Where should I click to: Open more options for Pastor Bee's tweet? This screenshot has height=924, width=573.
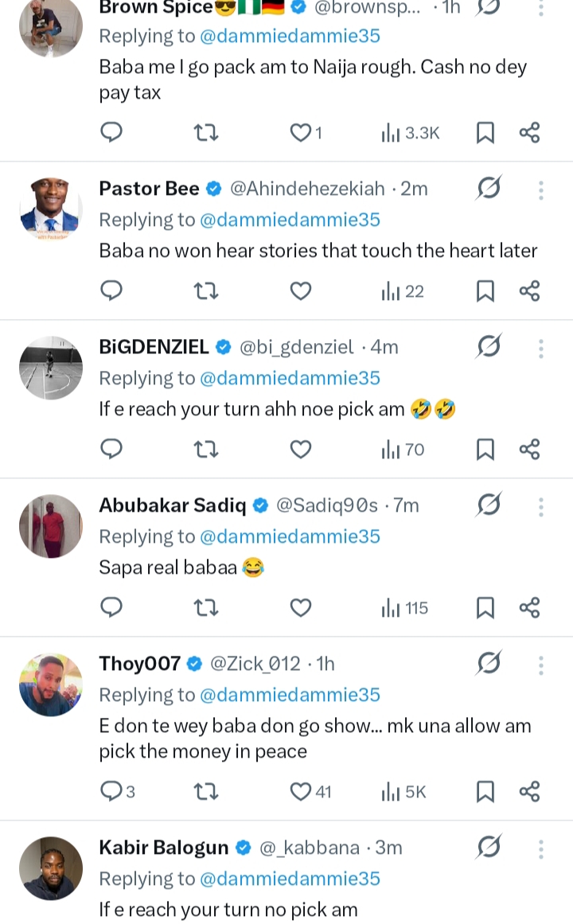(x=541, y=189)
